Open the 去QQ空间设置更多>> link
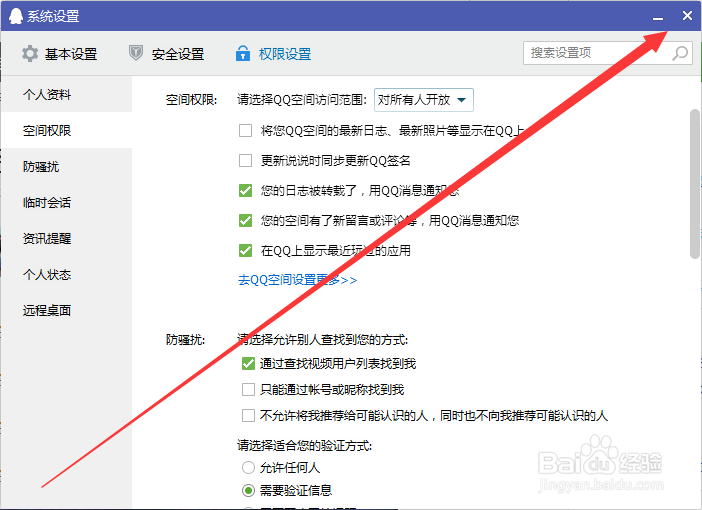 (297, 280)
